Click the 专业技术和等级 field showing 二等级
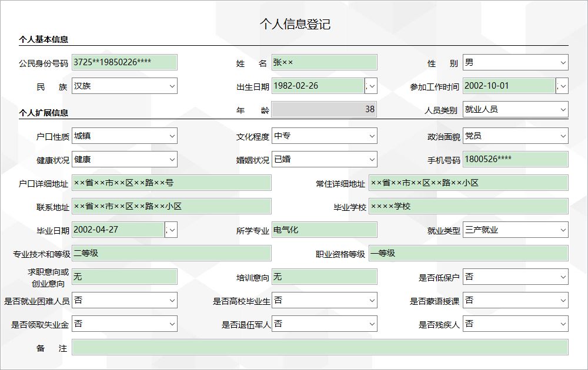 [171, 253]
